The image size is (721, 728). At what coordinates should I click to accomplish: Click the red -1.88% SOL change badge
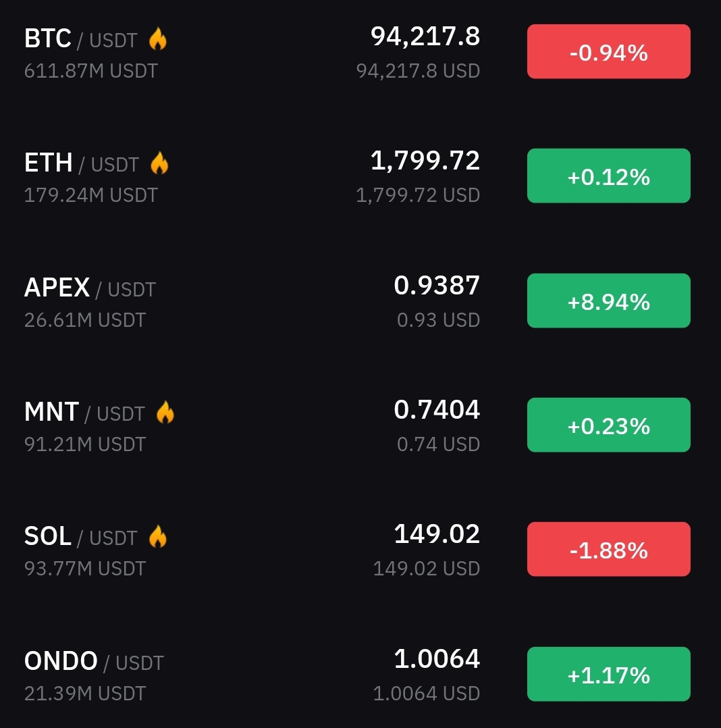tap(609, 549)
